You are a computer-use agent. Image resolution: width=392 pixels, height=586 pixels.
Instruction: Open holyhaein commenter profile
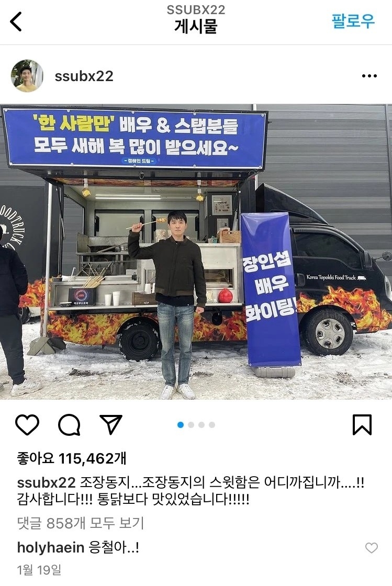coord(51,547)
